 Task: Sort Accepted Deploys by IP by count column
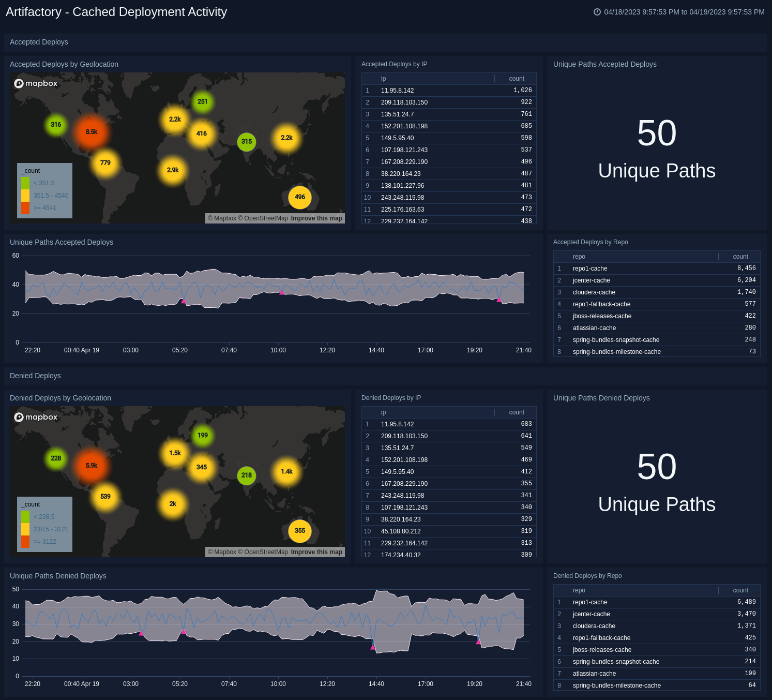pyautogui.click(x=516, y=79)
